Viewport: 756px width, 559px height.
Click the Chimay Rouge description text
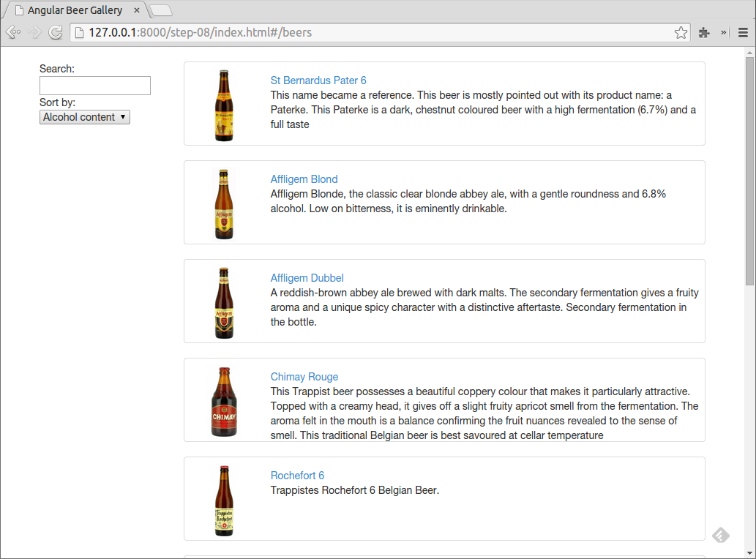[x=484, y=413]
